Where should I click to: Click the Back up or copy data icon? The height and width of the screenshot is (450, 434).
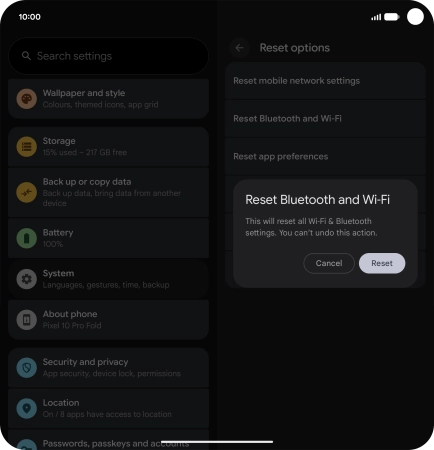27,192
